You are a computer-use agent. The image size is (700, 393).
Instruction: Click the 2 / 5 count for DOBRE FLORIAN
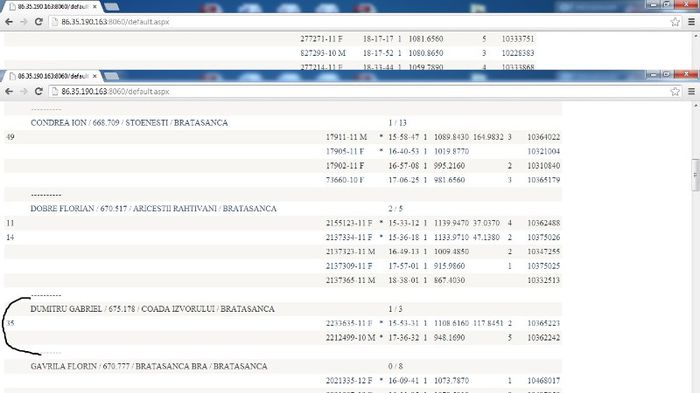coord(396,209)
